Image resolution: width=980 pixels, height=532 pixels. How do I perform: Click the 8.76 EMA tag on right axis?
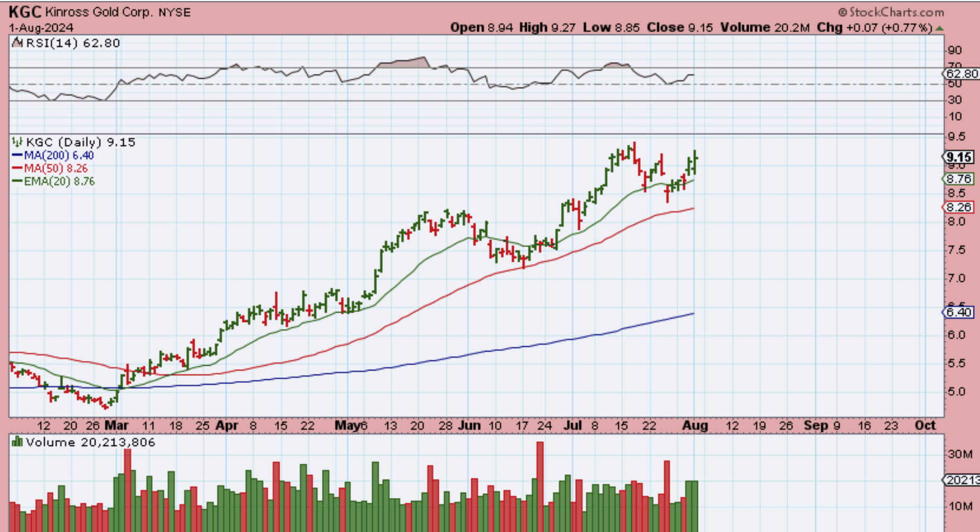[960, 179]
